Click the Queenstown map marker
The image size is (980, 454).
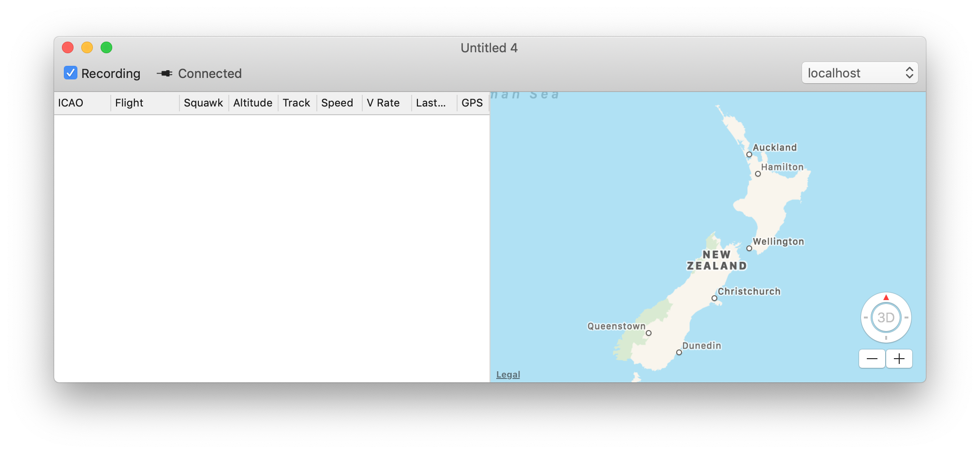pyautogui.click(x=649, y=333)
